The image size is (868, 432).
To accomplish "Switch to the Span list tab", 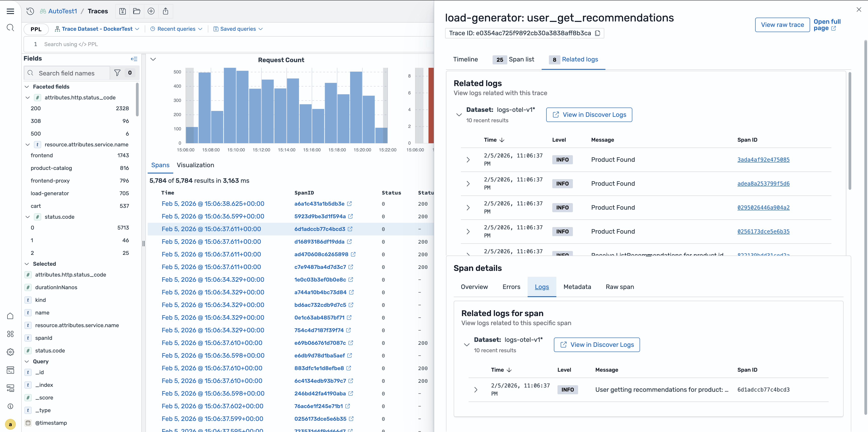I will click(x=514, y=60).
